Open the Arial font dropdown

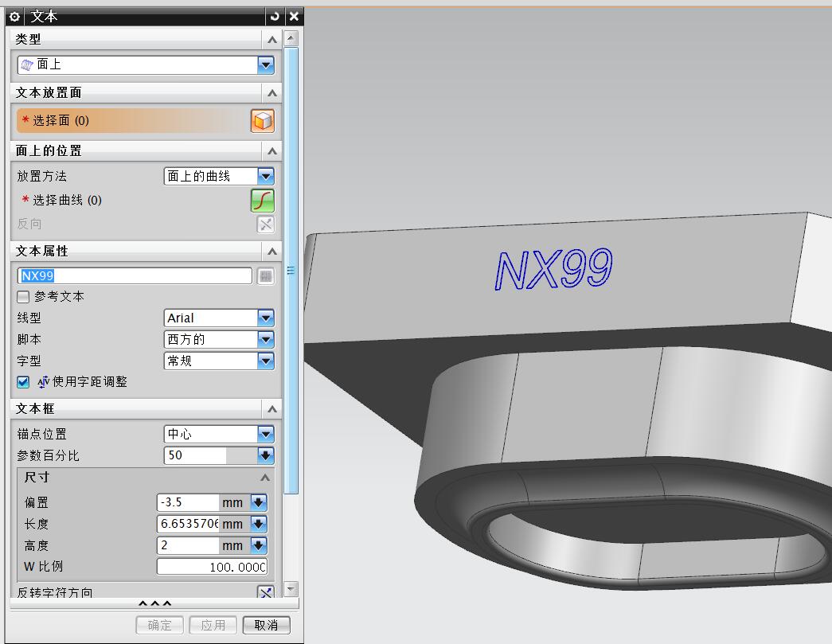pyautogui.click(x=265, y=318)
